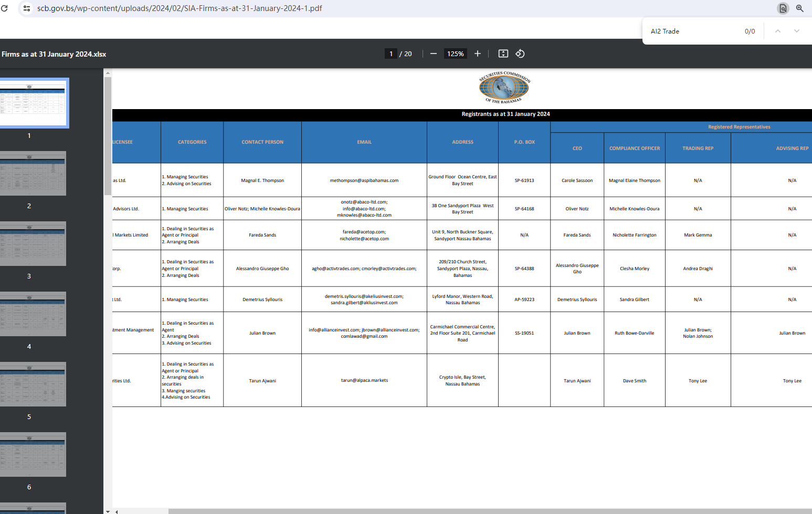Click the sidebar scrollbar down arrow
Viewport: 812px width, 514px height.
[x=108, y=511]
